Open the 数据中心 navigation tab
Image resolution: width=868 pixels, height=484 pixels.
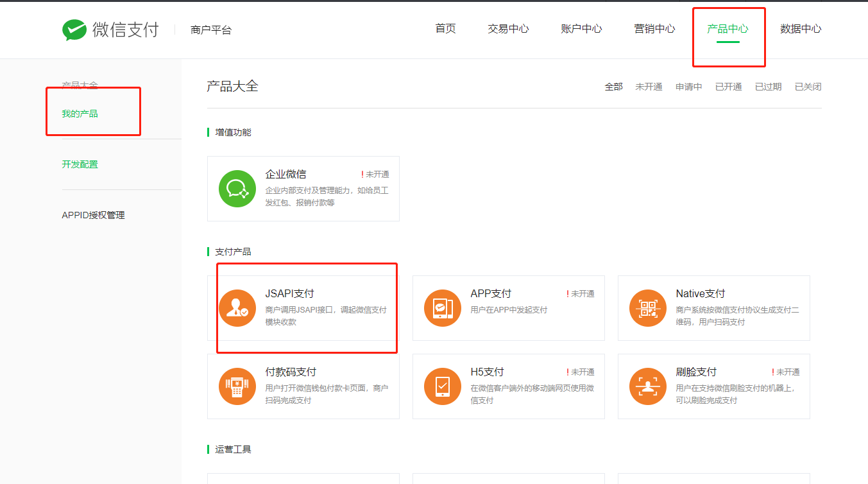click(x=801, y=28)
